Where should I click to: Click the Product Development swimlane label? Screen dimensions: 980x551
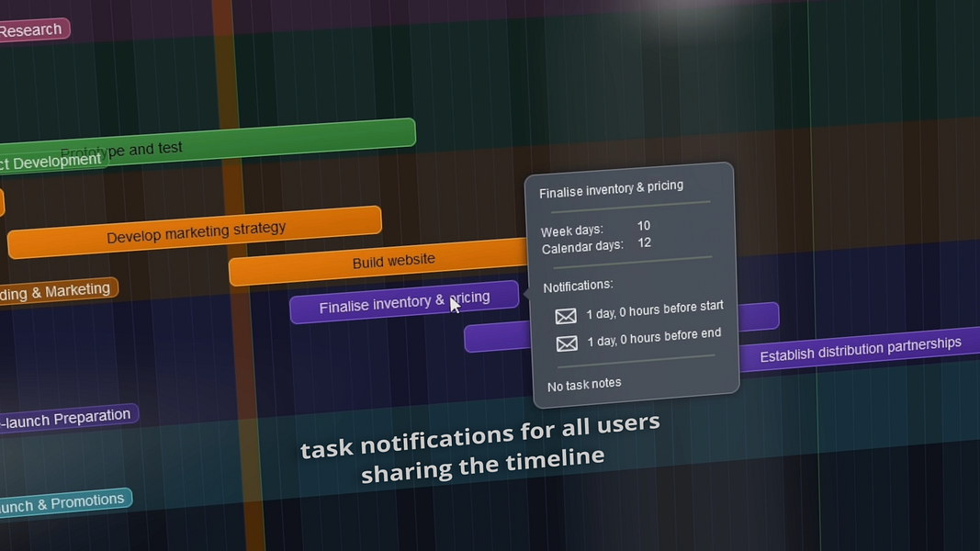click(x=51, y=162)
